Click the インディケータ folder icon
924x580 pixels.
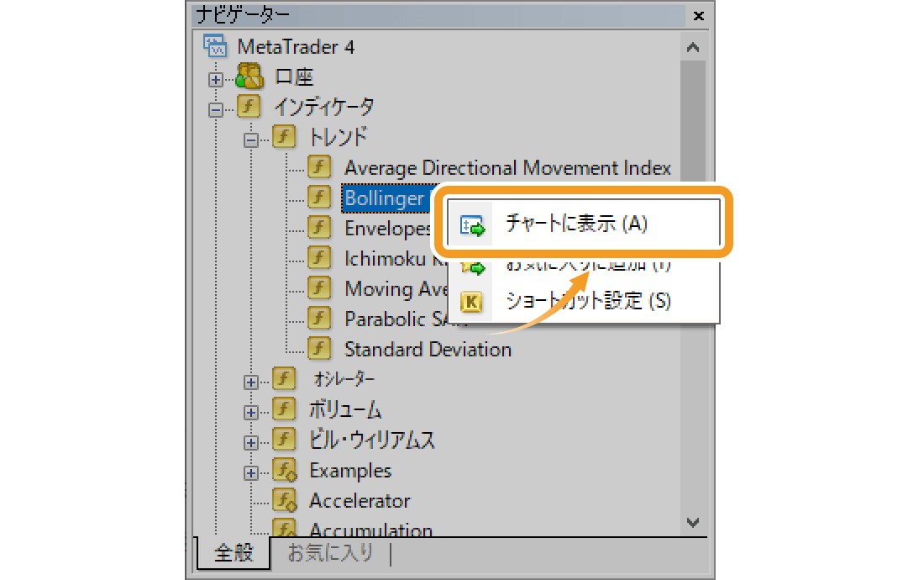249,106
